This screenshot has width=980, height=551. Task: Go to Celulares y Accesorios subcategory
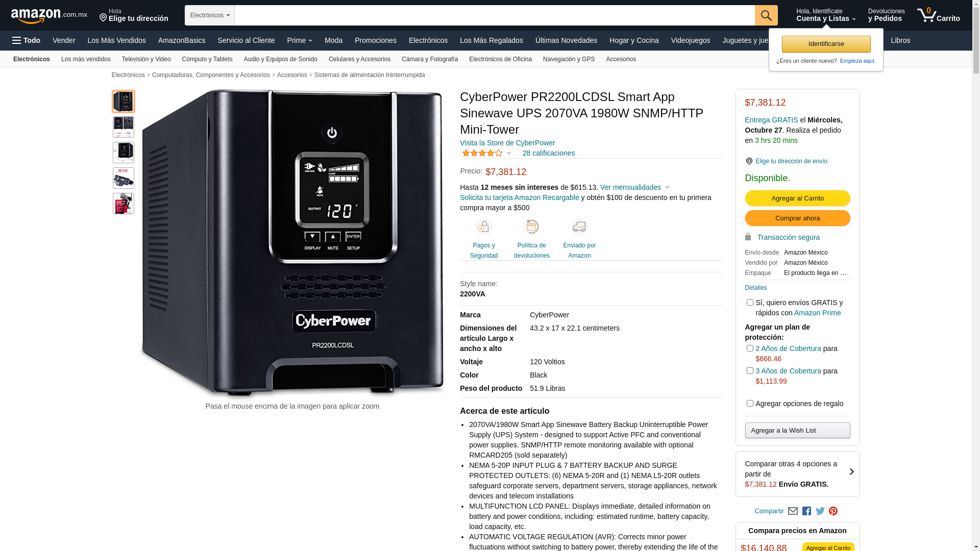359,59
